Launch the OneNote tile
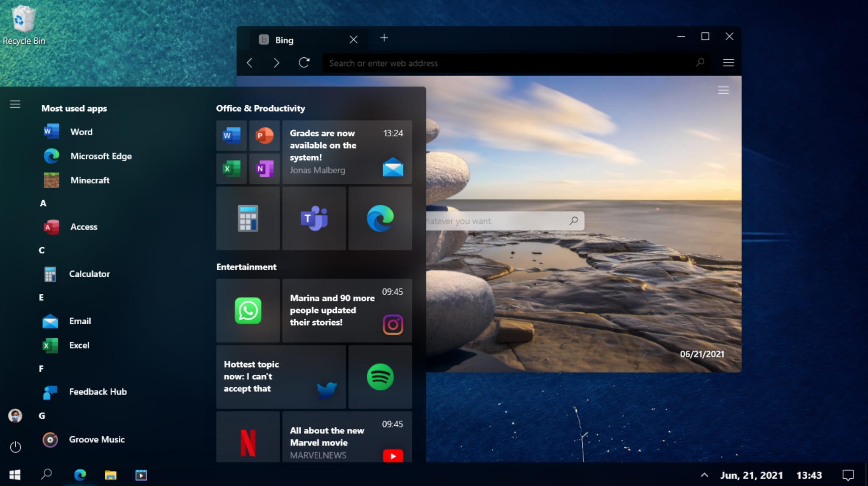This screenshot has height=486, width=868. point(264,169)
